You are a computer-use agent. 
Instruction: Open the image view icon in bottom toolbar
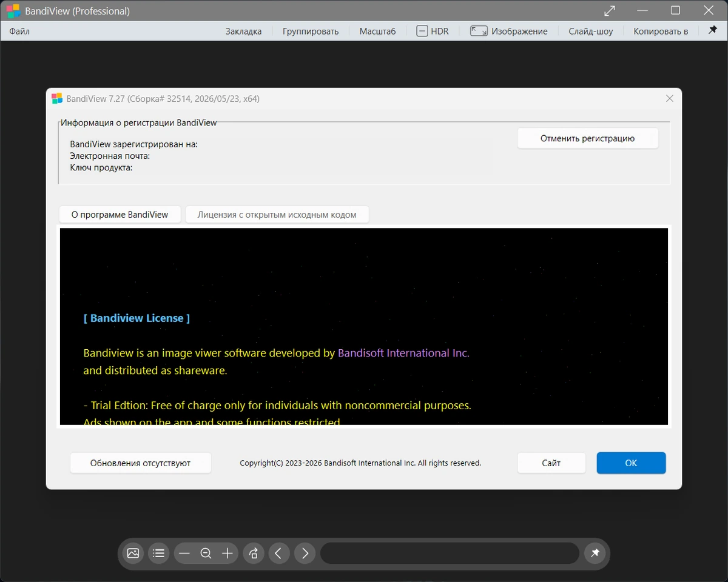(133, 553)
